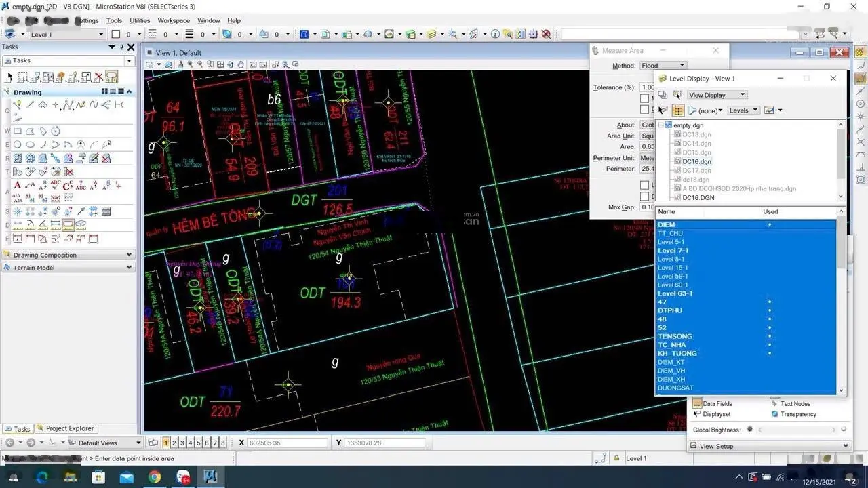The width and height of the screenshot is (868, 488).
Task: Choose the Delete Element red X tool
Action: (99, 77)
